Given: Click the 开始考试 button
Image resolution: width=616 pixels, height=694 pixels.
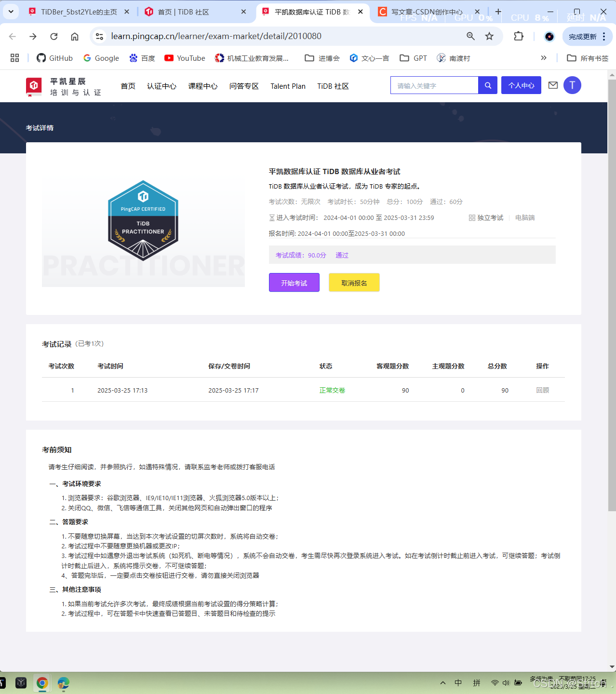Looking at the screenshot, I should (294, 283).
